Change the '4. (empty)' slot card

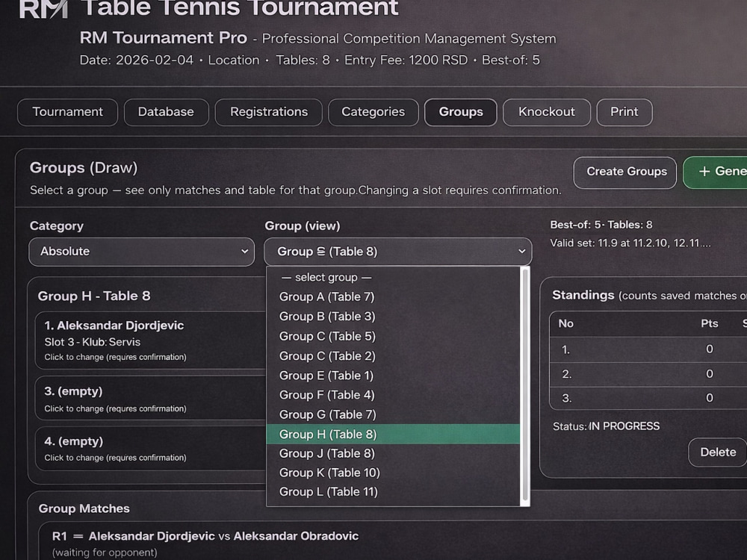150,449
